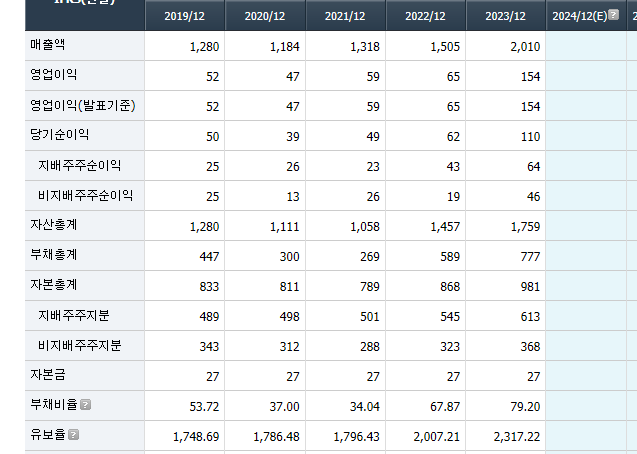
Task: Click the 부채총계 row label
Action: pyautogui.click(x=54, y=255)
